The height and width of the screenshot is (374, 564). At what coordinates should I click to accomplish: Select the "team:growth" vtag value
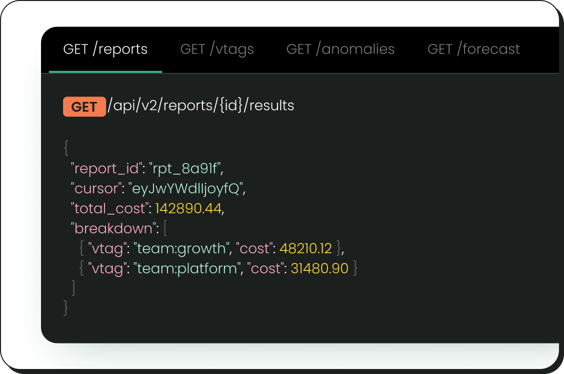point(181,248)
